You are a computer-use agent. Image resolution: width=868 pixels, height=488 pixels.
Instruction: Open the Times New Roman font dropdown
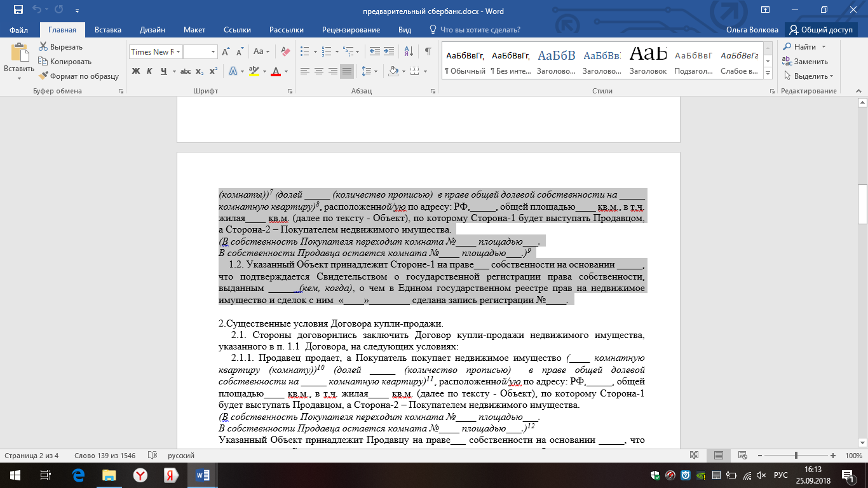click(x=179, y=52)
